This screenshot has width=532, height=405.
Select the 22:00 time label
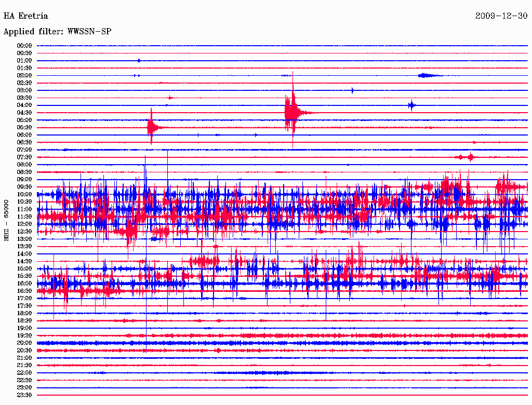pyautogui.click(x=24, y=373)
